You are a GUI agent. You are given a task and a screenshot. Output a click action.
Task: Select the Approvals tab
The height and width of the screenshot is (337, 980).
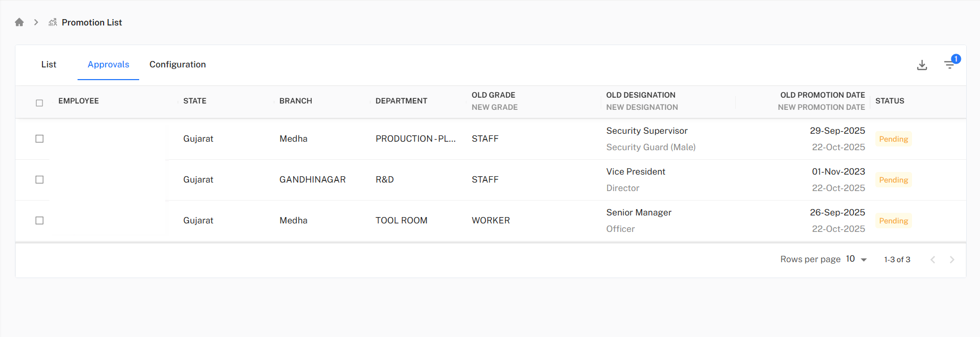(108, 64)
